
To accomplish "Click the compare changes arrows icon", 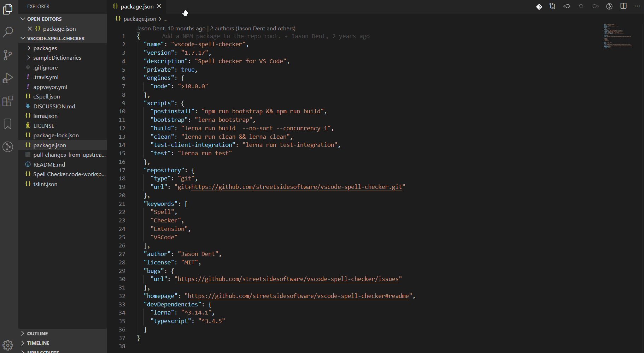I will tap(552, 6).
